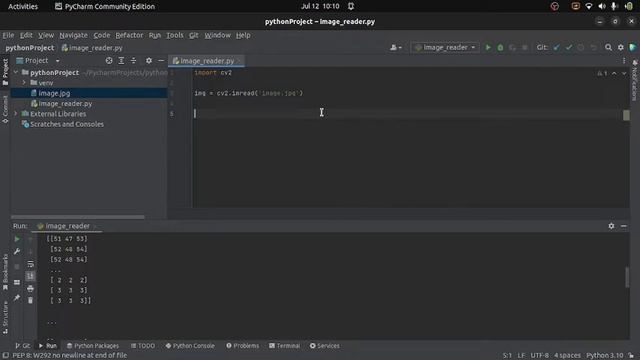This screenshot has width=640, height=360.
Task: Open Search Everywhere magnifier icon
Action: coord(608,48)
